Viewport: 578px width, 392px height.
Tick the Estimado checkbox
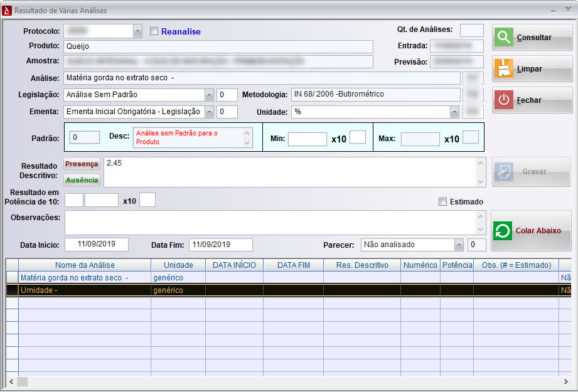click(442, 201)
